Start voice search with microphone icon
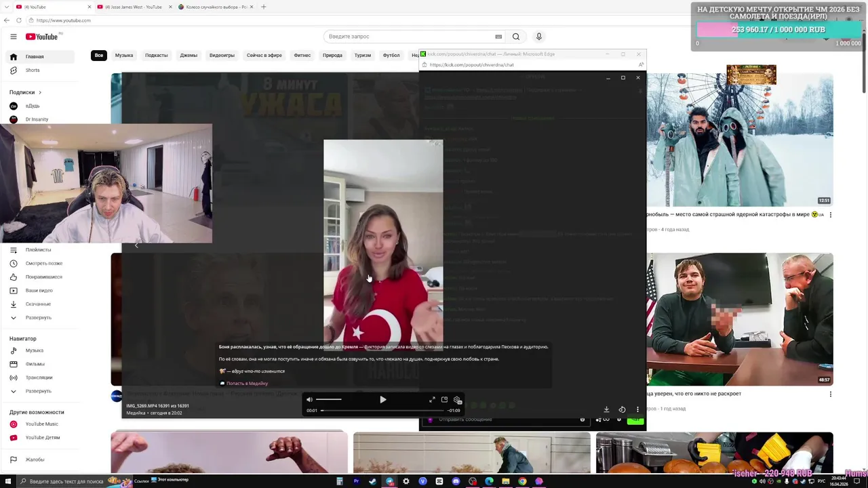868x488 pixels. 539,37
